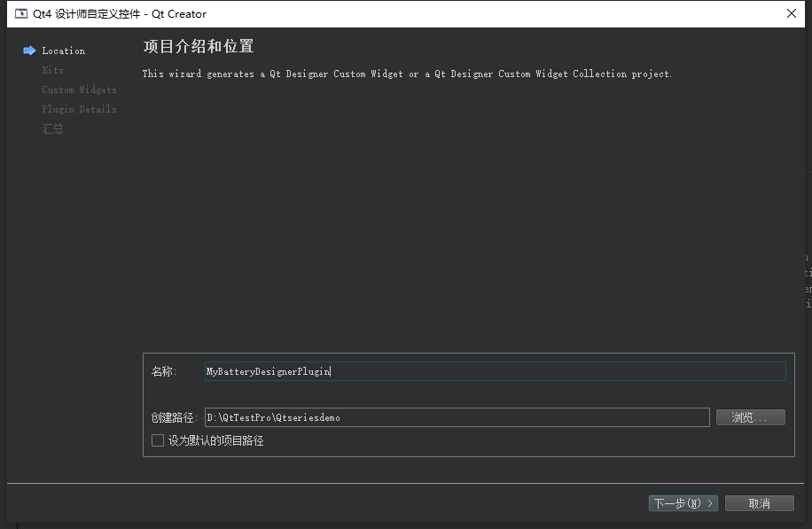Viewport: 812px width, 529px height.
Task: Click the 项目介绍和位置 heading text
Action: point(199,47)
